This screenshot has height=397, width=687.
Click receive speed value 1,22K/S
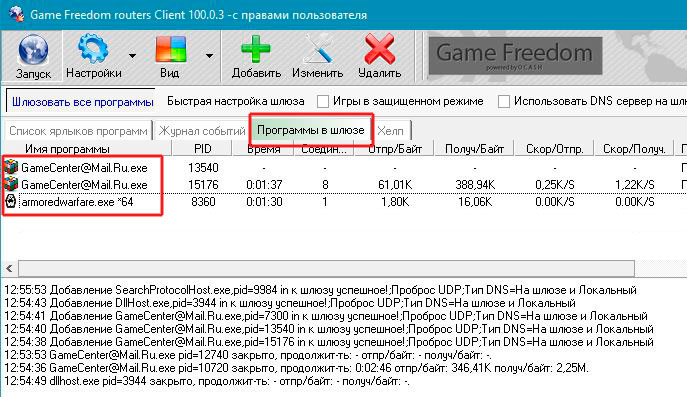634,185
